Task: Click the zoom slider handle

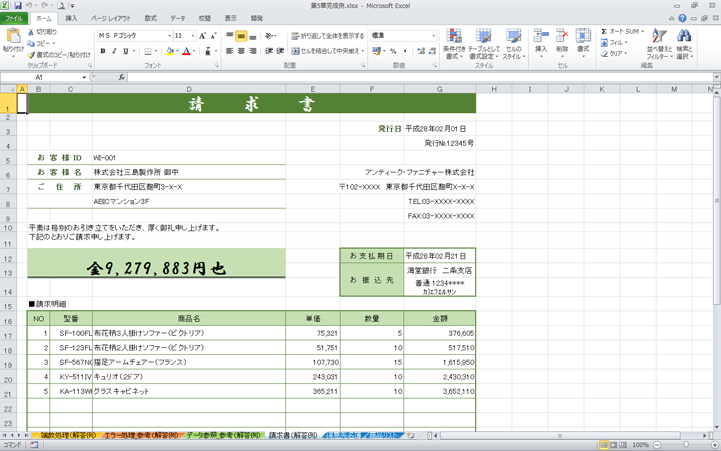Action: tap(686, 445)
